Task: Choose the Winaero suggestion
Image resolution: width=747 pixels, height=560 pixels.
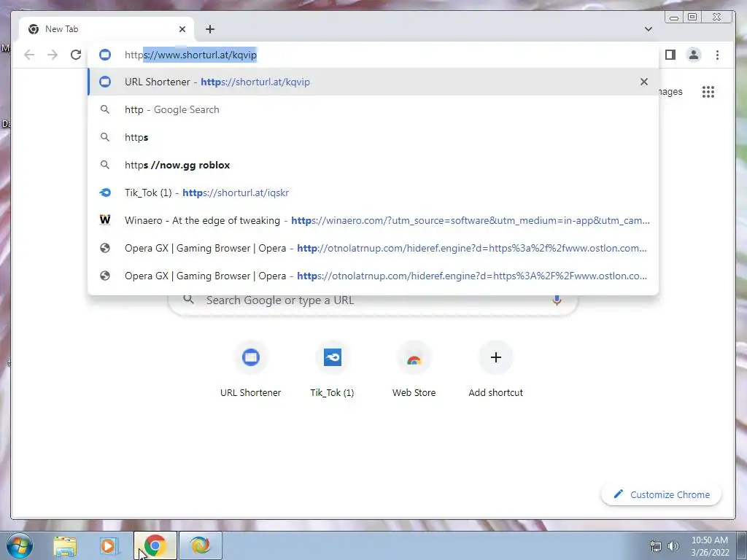Action: coord(373,220)
